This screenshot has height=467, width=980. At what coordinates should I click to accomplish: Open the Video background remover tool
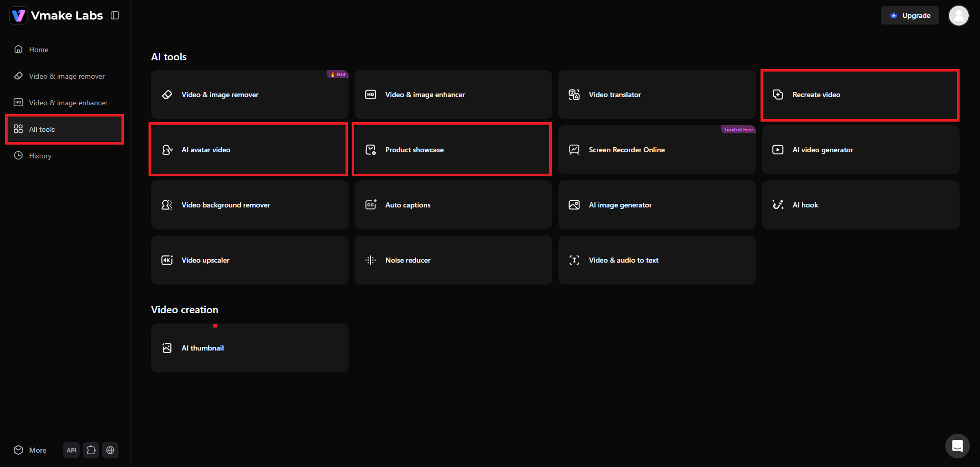250,205
